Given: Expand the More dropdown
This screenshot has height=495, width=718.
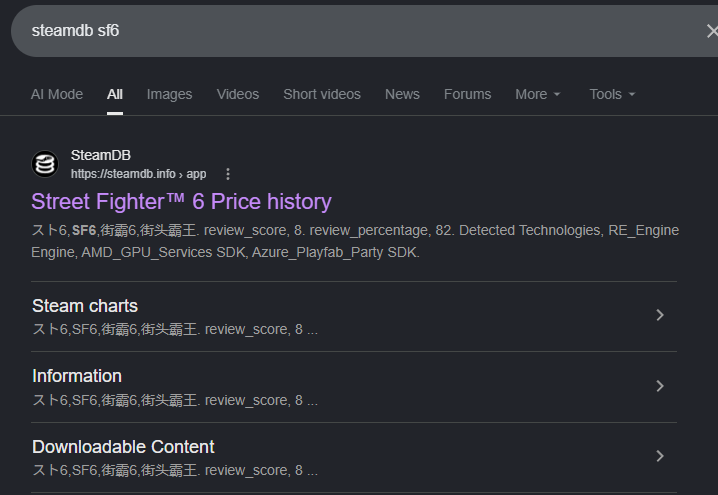Looking at the screenshot, I should [x=538, y=94].
